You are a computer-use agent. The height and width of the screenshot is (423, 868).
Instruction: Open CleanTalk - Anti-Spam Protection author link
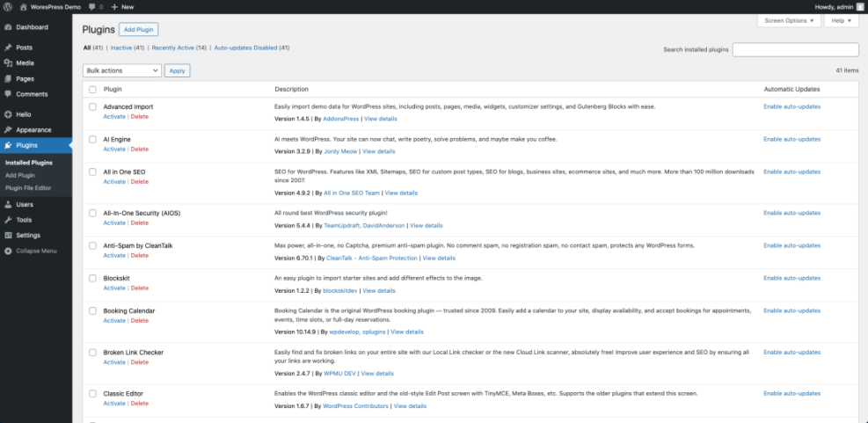click(x=372, y=259)
